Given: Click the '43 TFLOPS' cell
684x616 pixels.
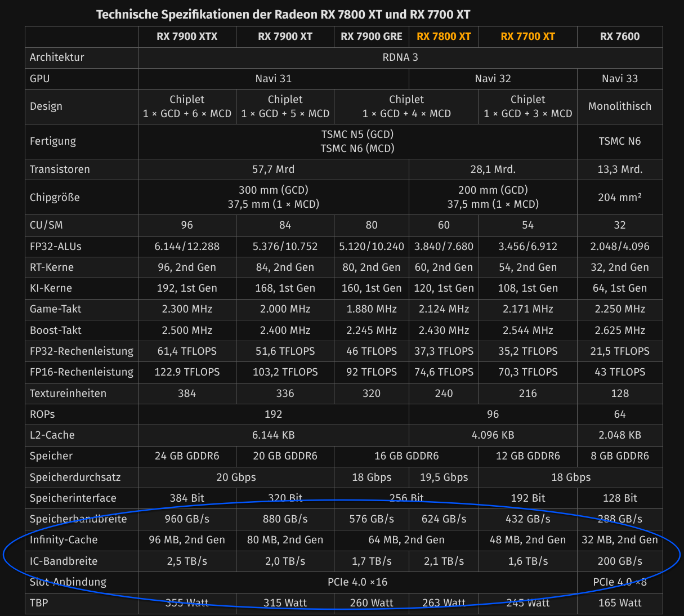Looking at the screenshot, I should 620,372.
